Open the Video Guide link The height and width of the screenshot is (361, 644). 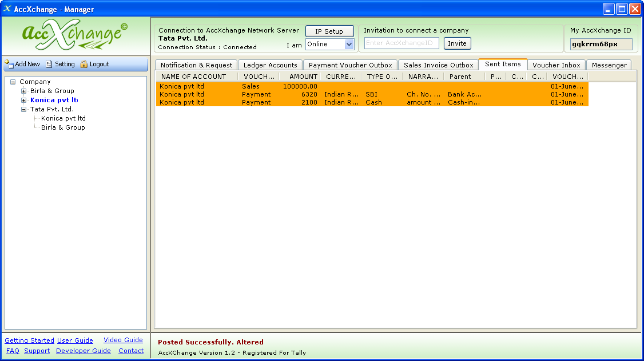click(123, 340)
